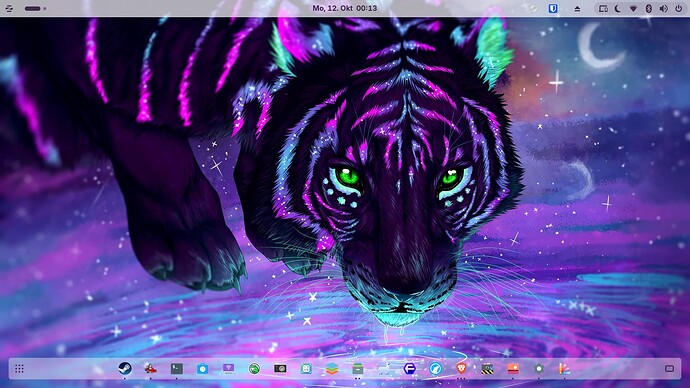Open the blue camera-bag app in the dock
690x388 pixels.
(x=202, y=369)
